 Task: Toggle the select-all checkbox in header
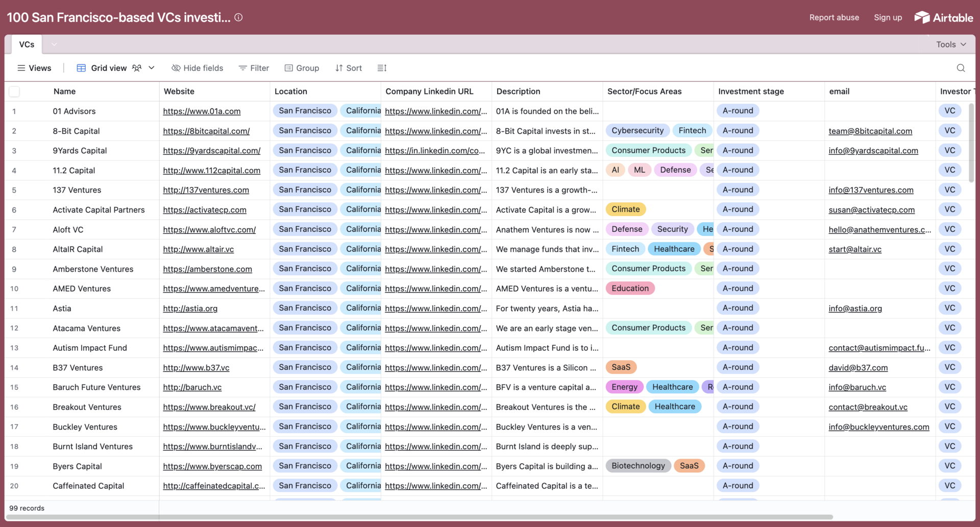(14, 91)
